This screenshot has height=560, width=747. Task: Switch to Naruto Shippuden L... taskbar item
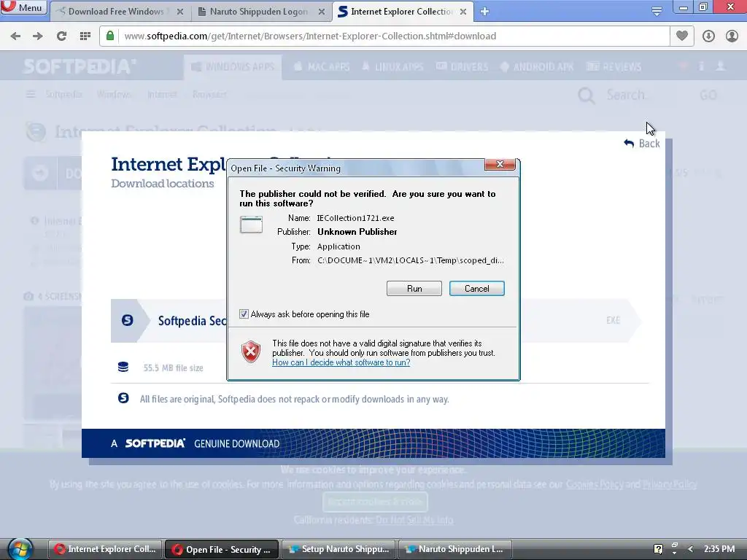[x=455, y=549]
